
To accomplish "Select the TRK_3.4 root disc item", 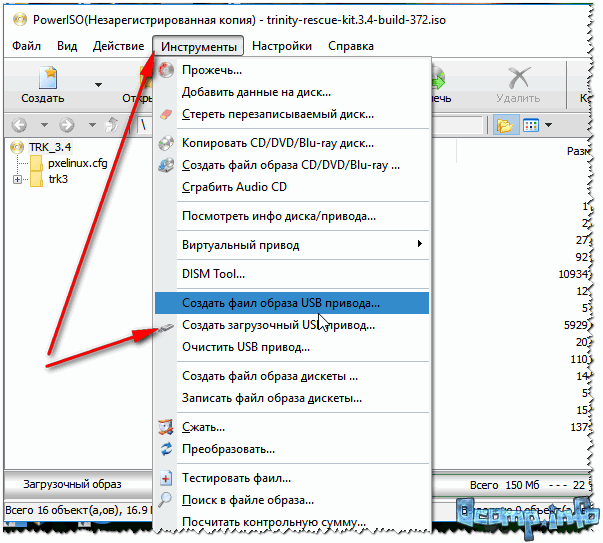I will (x=50, y=147).
